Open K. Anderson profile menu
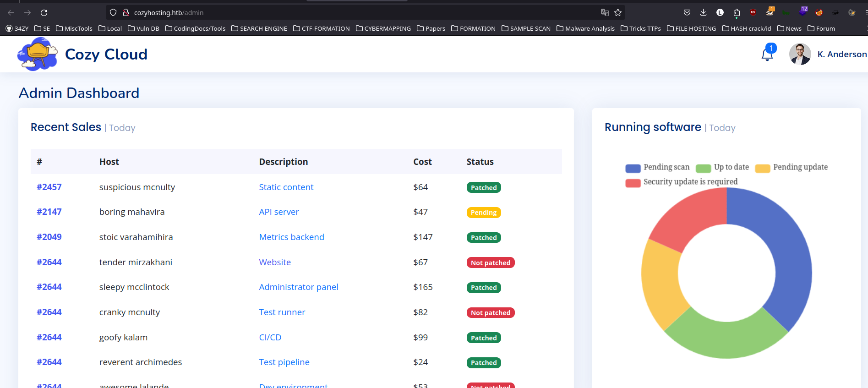868x388 pixels. (842, 54)
